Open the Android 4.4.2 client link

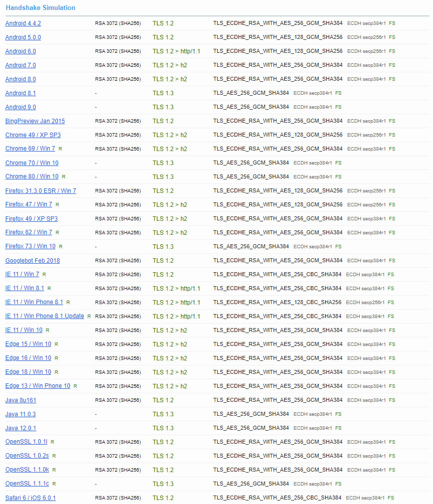[x=23, y=23]
